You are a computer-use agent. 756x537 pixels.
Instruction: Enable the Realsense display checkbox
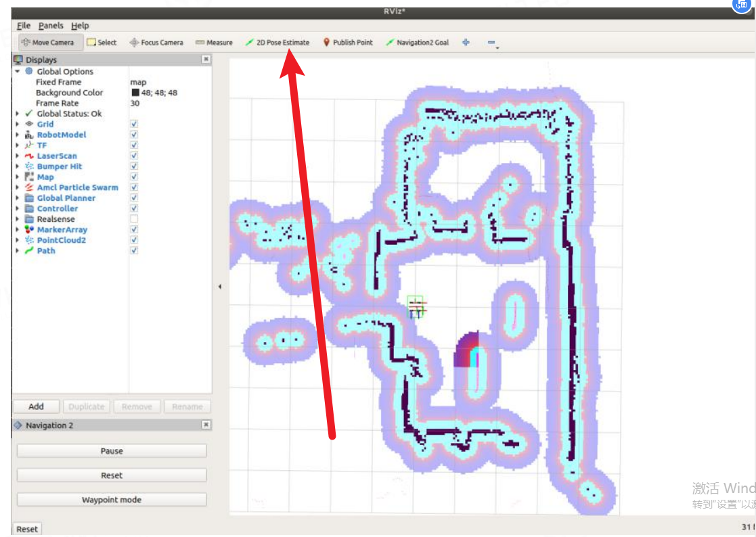(134, 219)
